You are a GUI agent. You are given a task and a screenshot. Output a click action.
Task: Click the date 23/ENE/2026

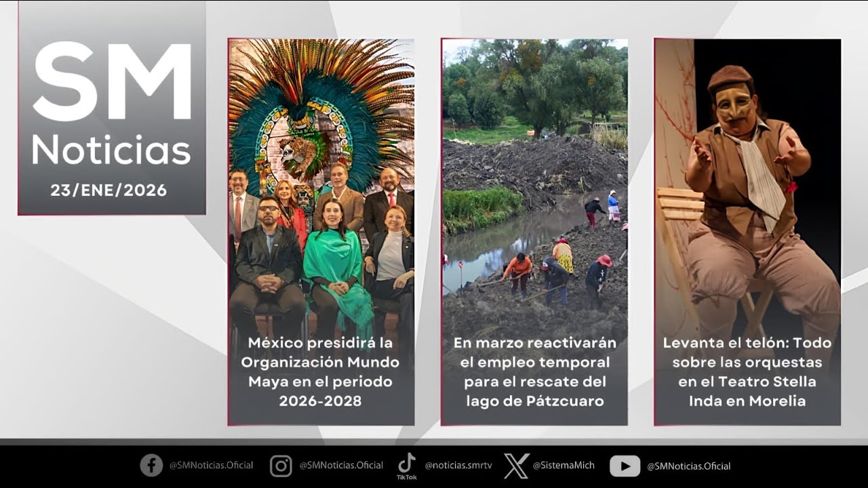(x=108, y=190)
